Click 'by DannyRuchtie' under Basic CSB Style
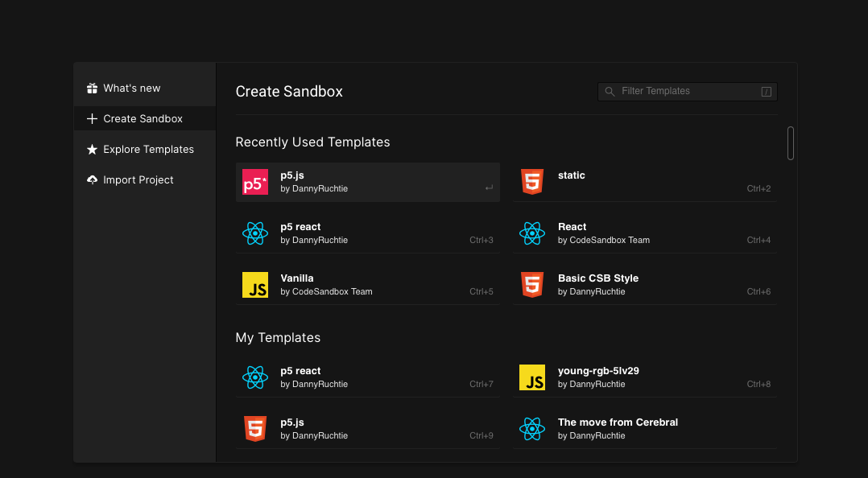 click(592, 291)
